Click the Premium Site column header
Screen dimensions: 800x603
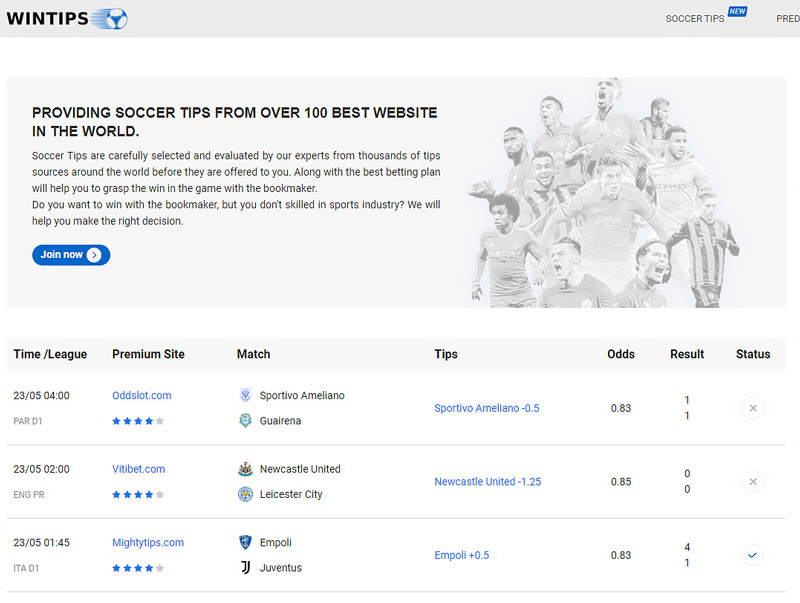point(148,354)
